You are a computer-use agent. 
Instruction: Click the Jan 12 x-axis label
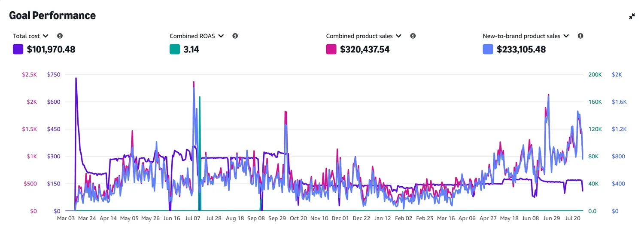382,219
